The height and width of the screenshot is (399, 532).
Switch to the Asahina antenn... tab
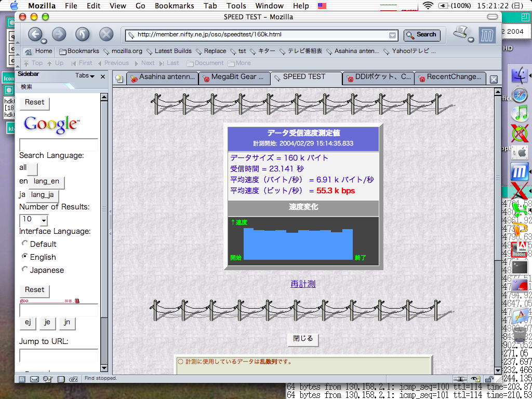(x=162, y=78)
